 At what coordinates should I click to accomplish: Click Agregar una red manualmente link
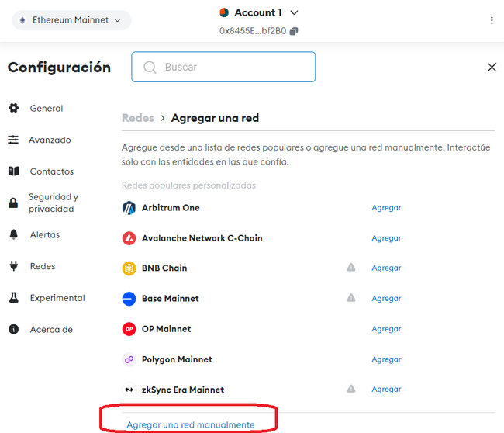click(x=191, y=424)
